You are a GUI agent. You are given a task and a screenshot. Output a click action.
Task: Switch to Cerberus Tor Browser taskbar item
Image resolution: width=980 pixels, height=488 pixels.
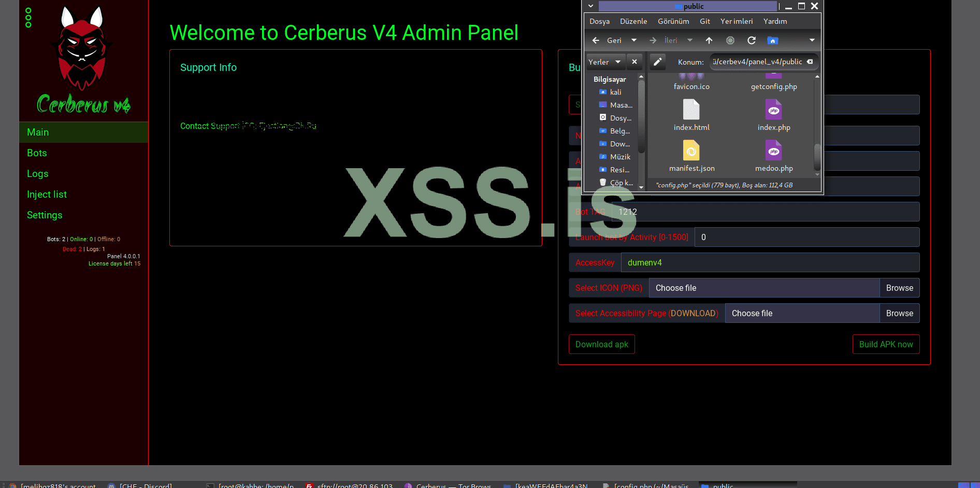448,485
